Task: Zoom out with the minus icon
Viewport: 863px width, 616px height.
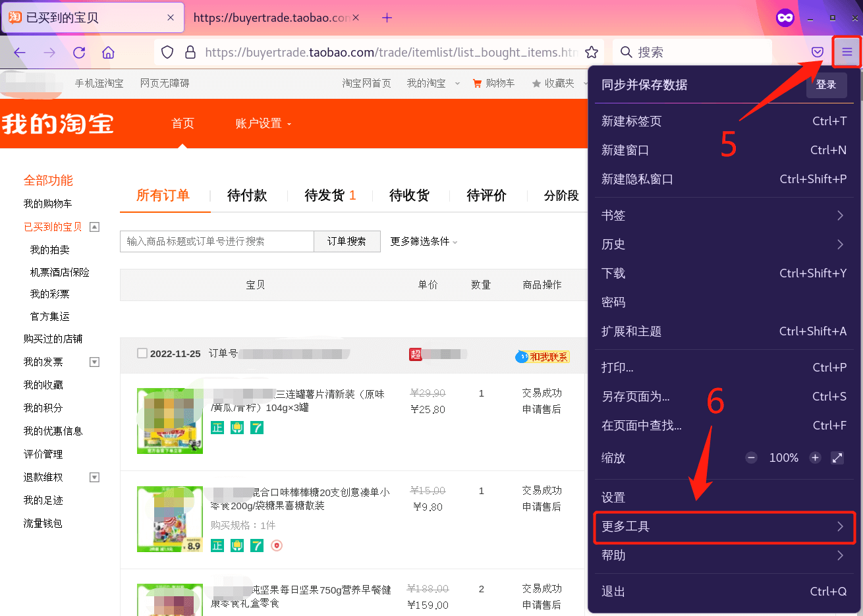Action: [751, 458]
